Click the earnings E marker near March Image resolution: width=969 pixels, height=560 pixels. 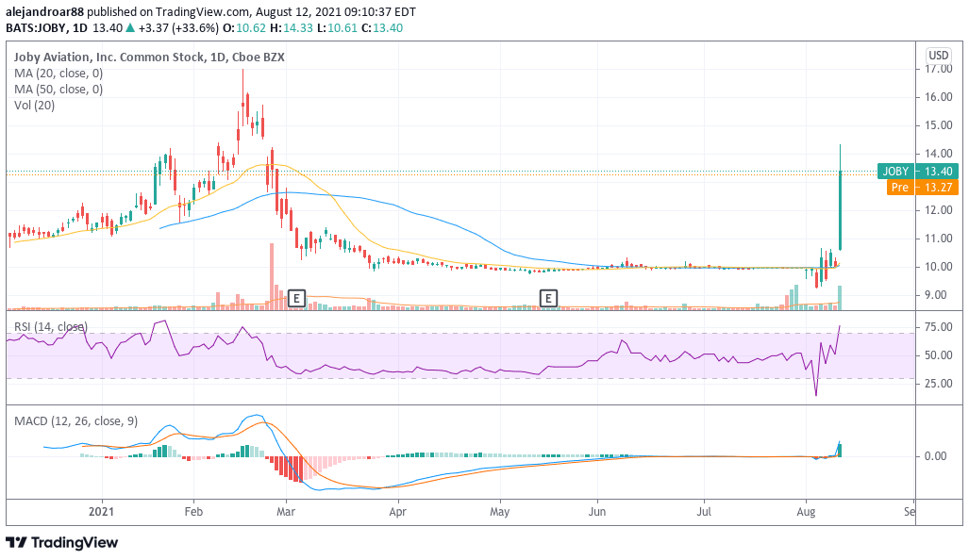[x=296, y=299]
